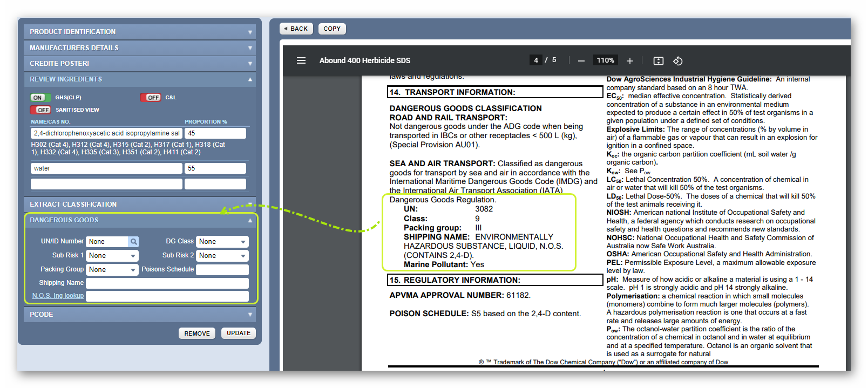The width and height of the screenshot is (868, 388).
Task: Click the Poisons Schedule input field
Action: tap(222, 270)
